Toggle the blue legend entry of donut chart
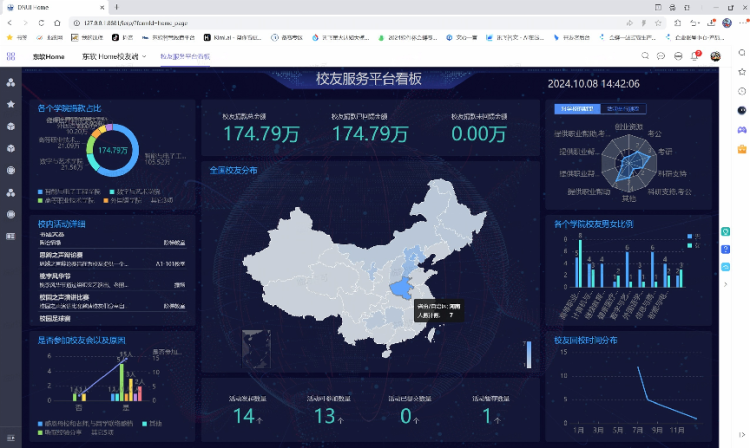This screenshot has height=448, width=750. pyautogui.click(x=69, y=192)
